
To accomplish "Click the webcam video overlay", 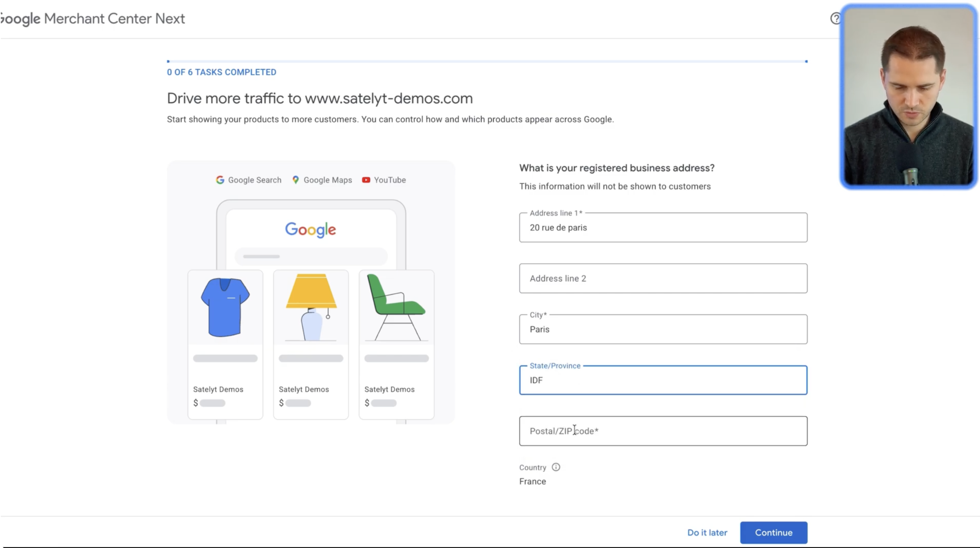I will coord(909,96).
